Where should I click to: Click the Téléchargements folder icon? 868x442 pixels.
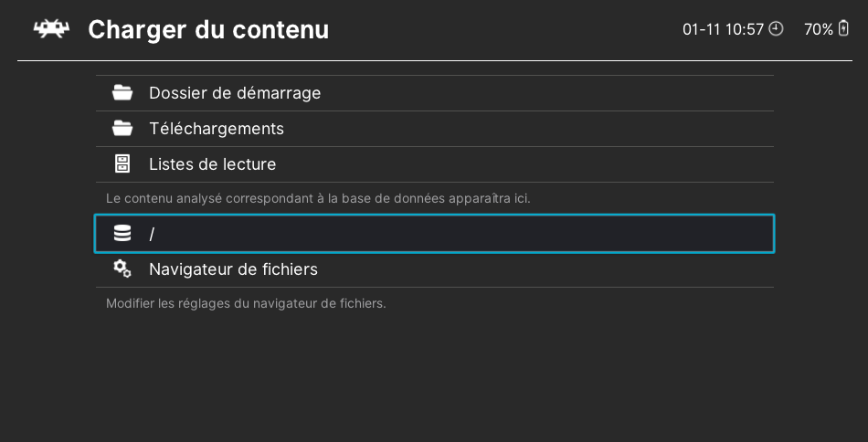click(122, 129)
